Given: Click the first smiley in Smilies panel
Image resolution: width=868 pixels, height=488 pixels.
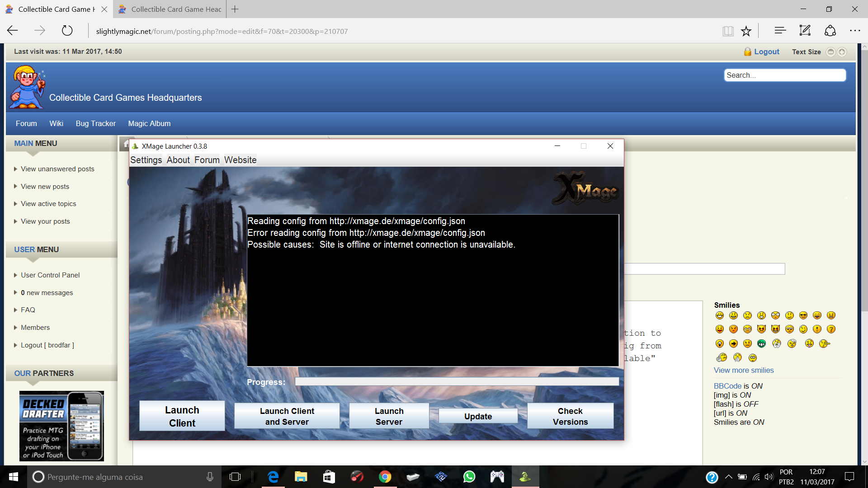Looking at the screenshot, I should [x=720, y=315].
